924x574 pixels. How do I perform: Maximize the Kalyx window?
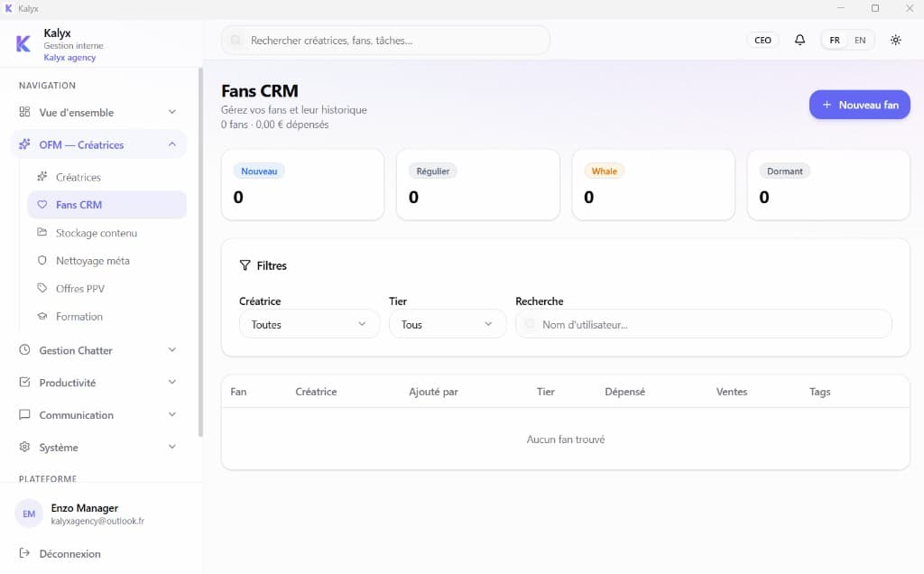(x=875, y=8)
